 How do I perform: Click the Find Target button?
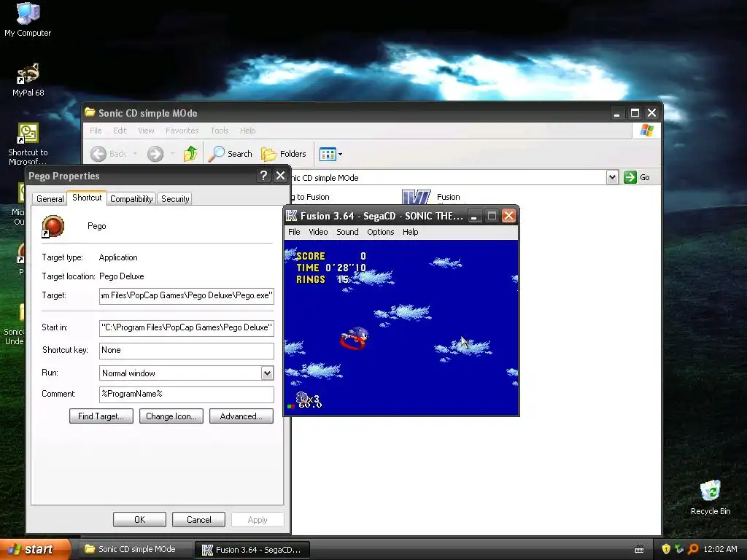pyautogui.click(x=101, y=416)
